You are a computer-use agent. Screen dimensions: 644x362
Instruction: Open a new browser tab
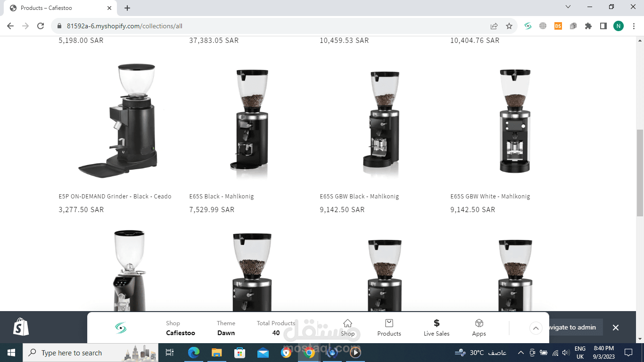(x=127, y=8)
